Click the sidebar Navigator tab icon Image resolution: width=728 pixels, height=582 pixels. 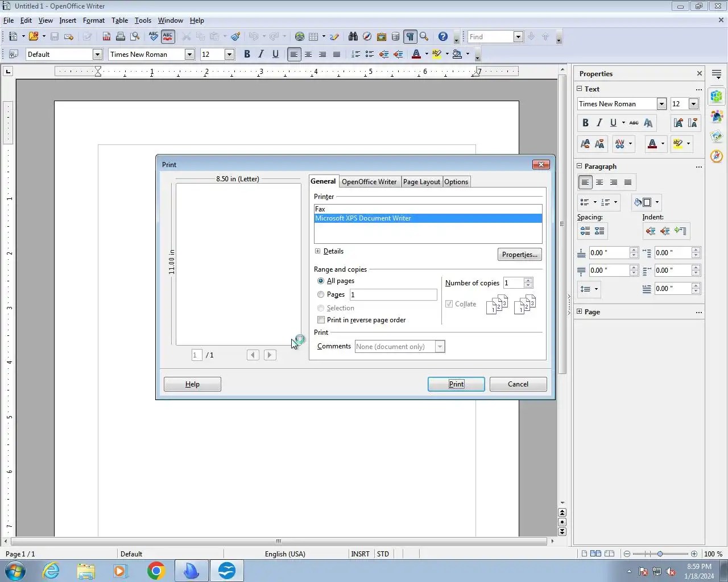point(717,156)
